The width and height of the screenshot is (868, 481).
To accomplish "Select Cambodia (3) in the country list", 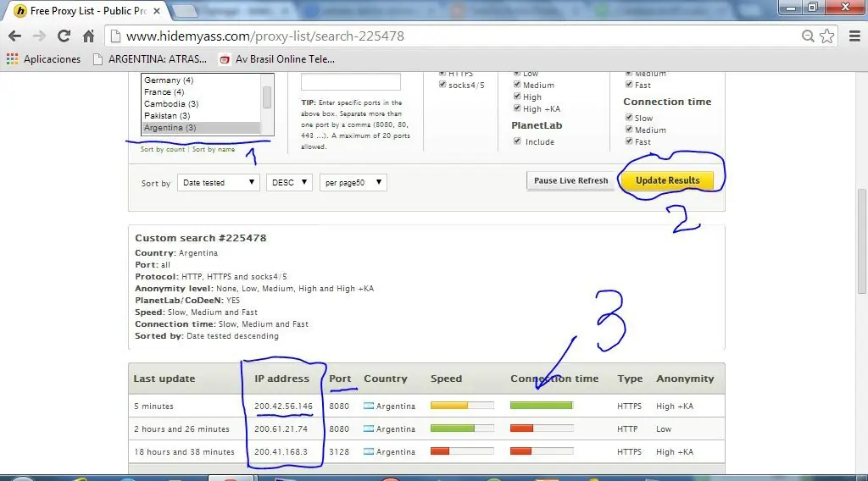I will (x=201, y=104).
